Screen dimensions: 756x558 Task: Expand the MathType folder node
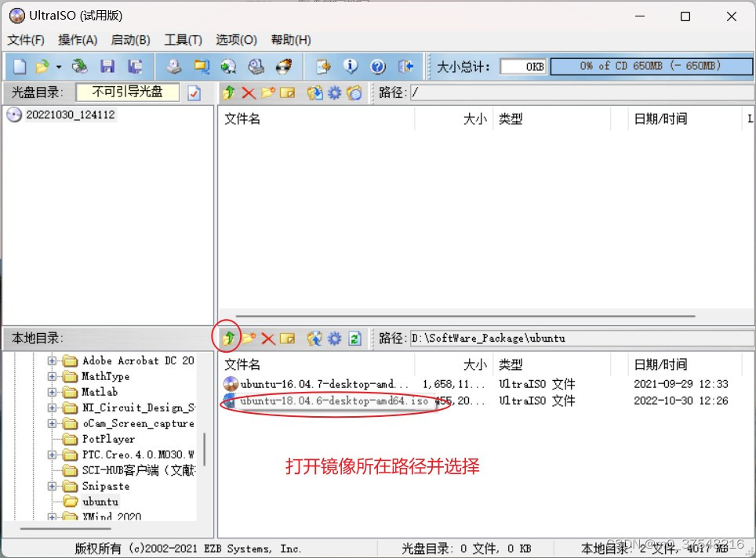[x=52, y=376]
